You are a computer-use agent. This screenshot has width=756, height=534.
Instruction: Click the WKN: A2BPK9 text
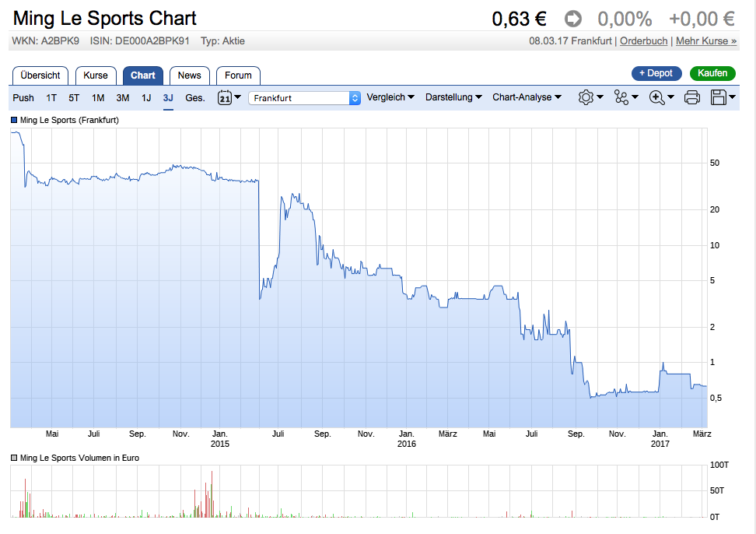45,41
